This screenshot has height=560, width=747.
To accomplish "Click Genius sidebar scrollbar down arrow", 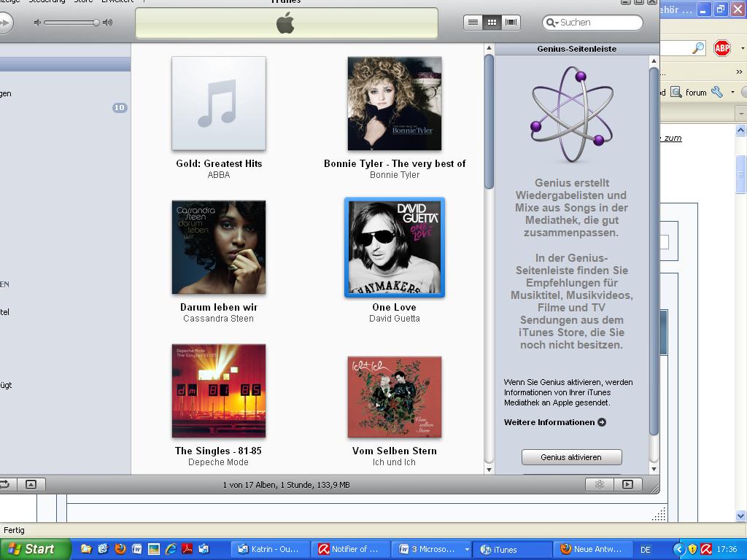I will (654, 469).
